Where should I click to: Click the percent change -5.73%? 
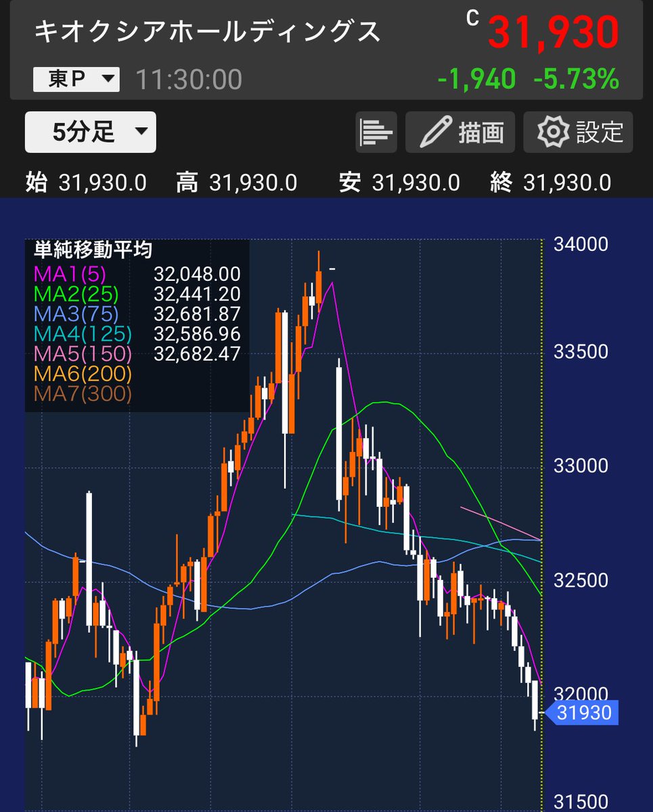coord(576,80)
